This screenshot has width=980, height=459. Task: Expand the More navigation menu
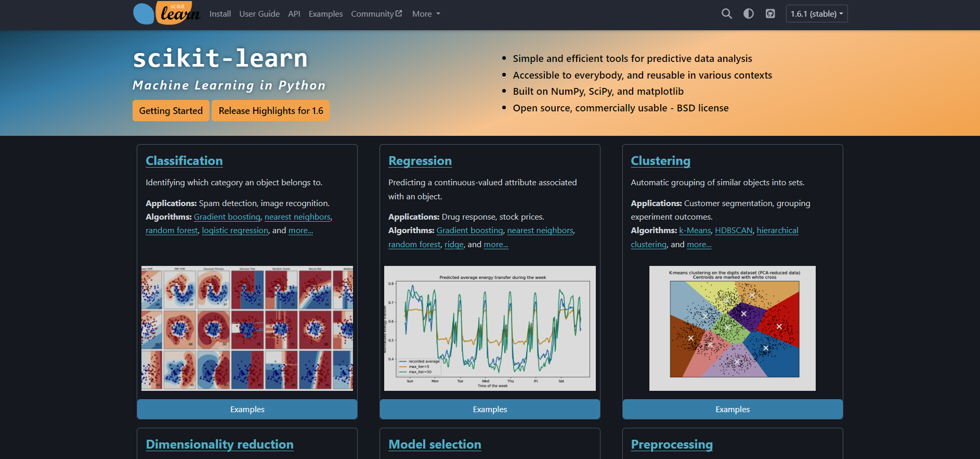pos(426,14)
